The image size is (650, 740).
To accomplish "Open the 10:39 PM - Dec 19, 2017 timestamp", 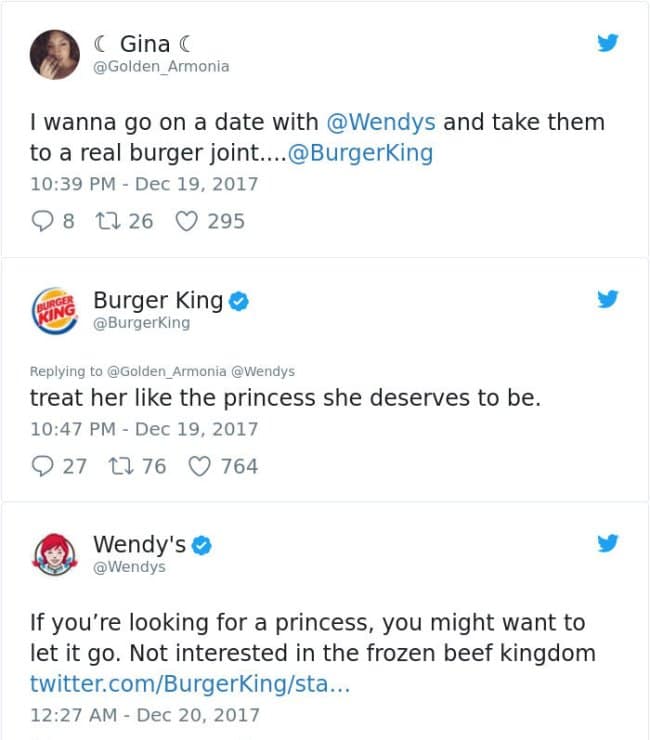I will (144, 184).
